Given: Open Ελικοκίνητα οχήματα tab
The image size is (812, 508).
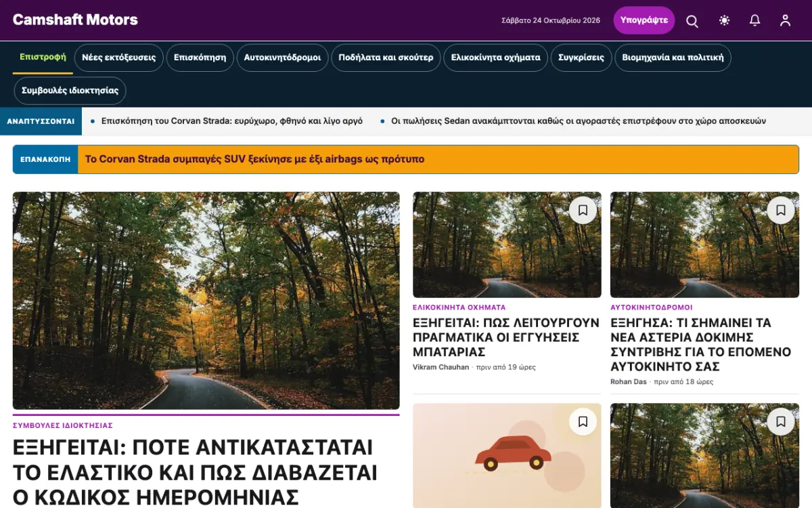Looking at the screenshot, I should [495, 58].
